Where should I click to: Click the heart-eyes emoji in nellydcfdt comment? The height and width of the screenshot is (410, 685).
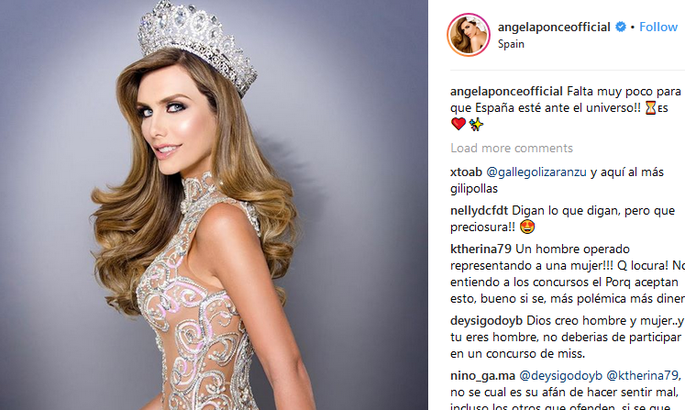point(527,227)
